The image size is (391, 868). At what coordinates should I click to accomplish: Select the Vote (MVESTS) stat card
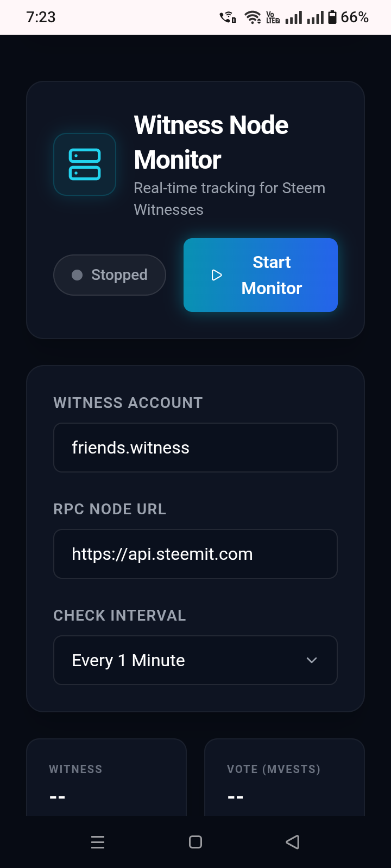pyautogui.click(x=285, y=777)
